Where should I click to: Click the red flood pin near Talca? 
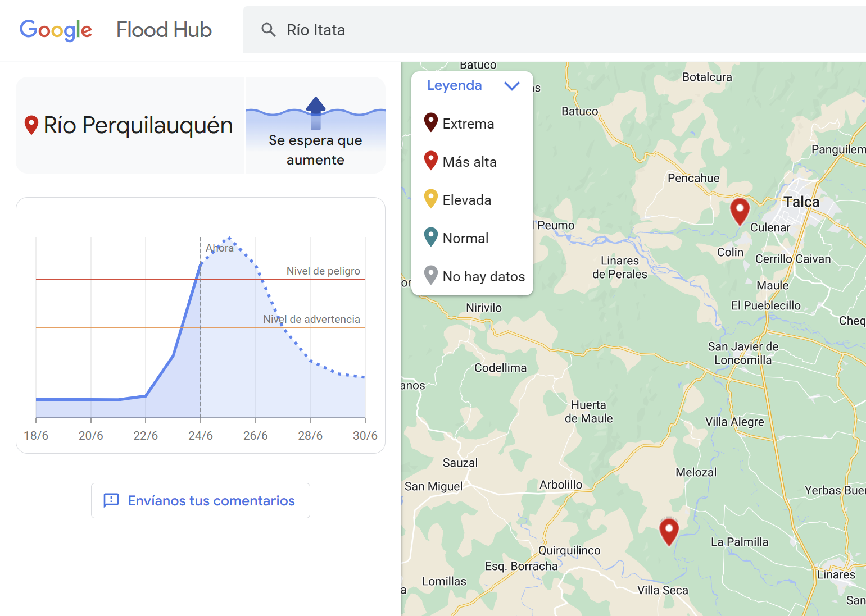(x=740, y=211)
